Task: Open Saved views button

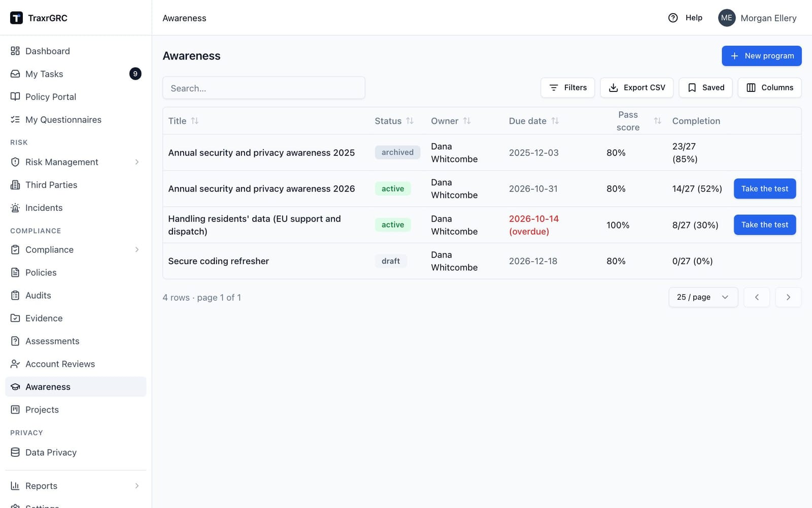Action: (705, 87)
